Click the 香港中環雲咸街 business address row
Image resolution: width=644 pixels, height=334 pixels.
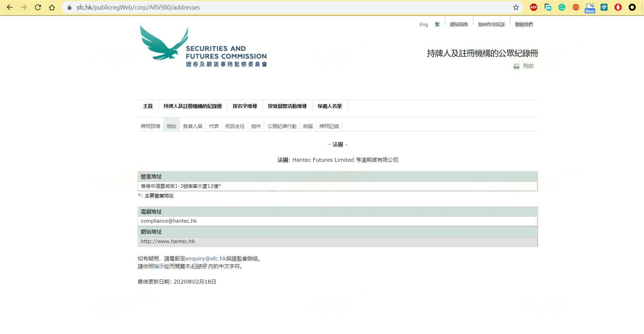tap(337, 186)
